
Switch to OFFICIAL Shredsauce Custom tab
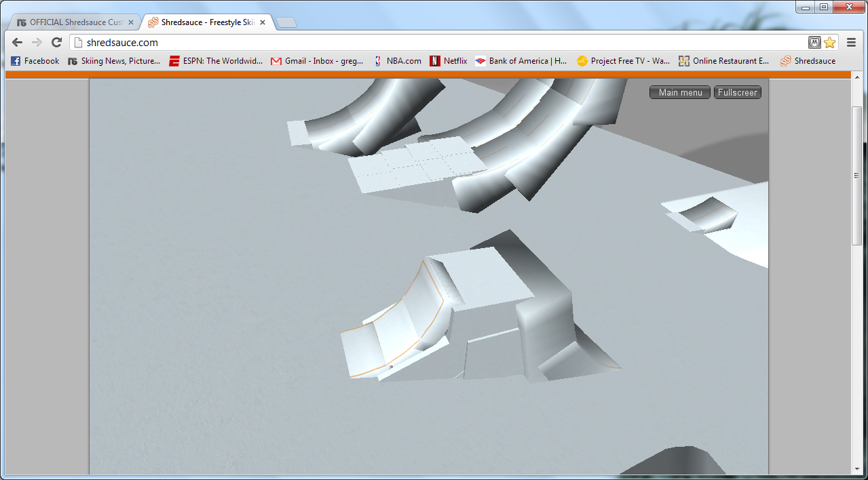point(70,22)
